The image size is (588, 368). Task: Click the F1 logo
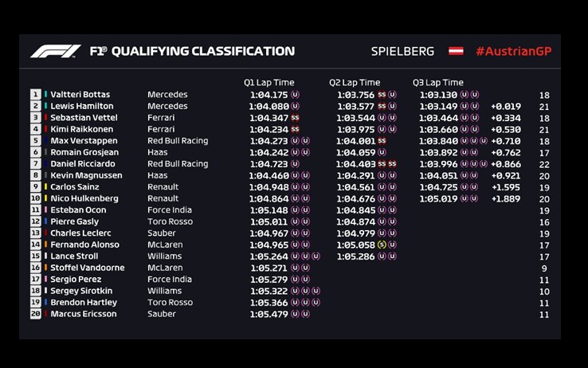coord(55,51)
